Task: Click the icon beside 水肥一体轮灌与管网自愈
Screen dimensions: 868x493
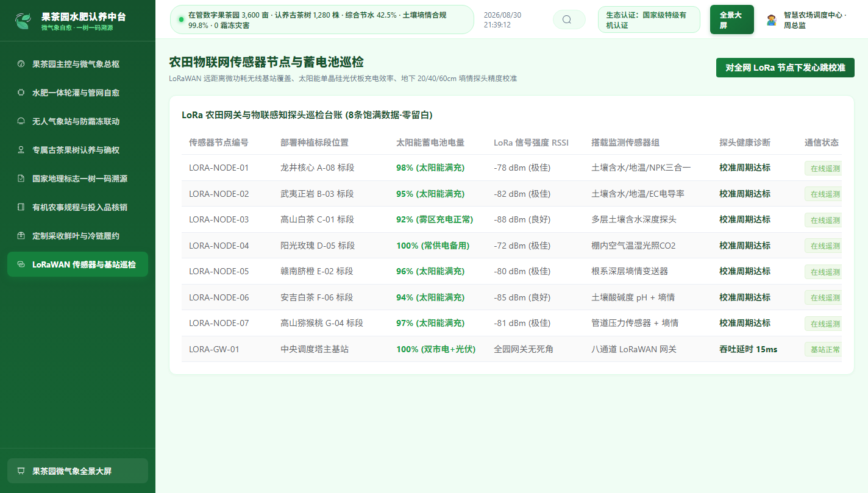Action: pyautogui.click(x=21, y=93)
